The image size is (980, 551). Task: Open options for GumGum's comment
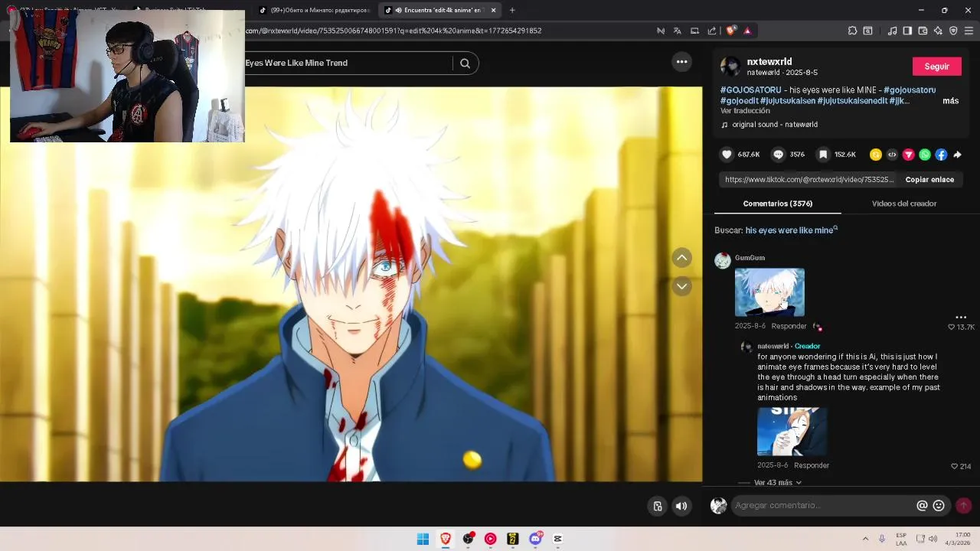point(961,317)
